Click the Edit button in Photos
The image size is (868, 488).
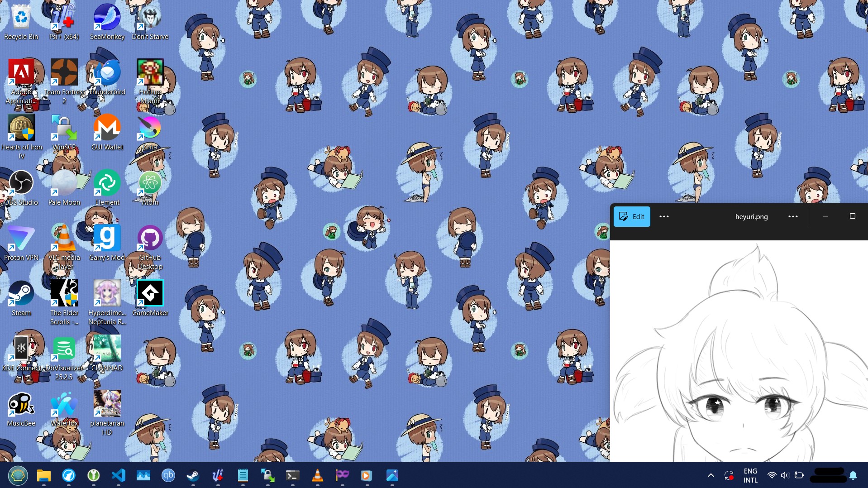click(632, 217)
